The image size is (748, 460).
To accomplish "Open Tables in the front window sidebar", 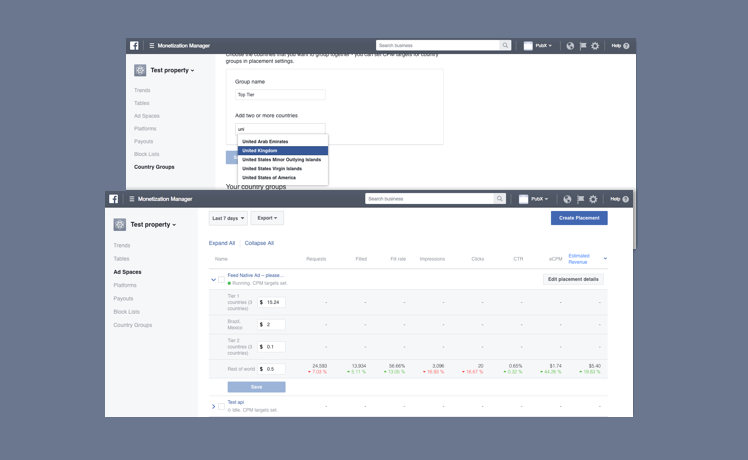I will 121,259.
